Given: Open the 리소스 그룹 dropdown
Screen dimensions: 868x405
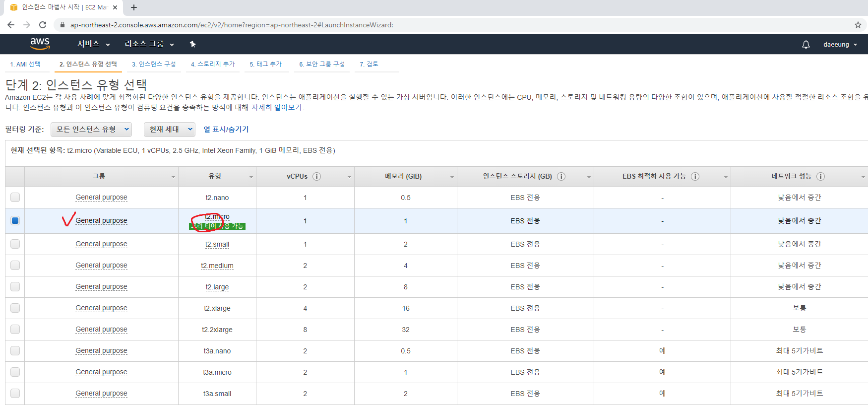Looking at the screenshot, I should click(x=149, y=44).
